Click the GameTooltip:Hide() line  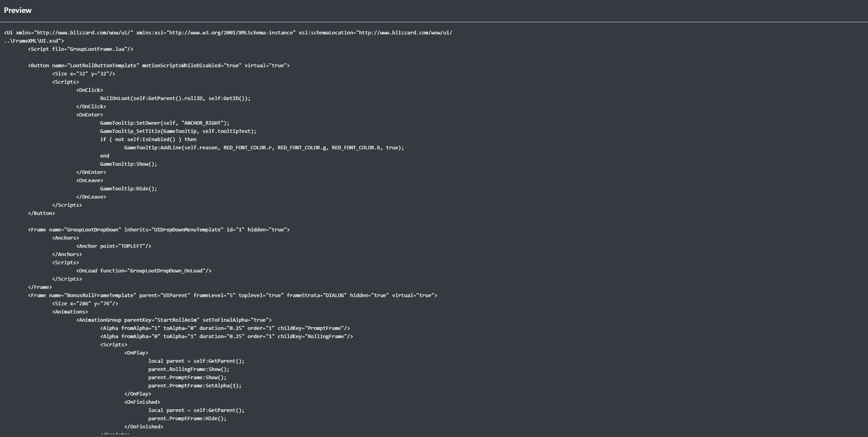(x=128, y=189)
